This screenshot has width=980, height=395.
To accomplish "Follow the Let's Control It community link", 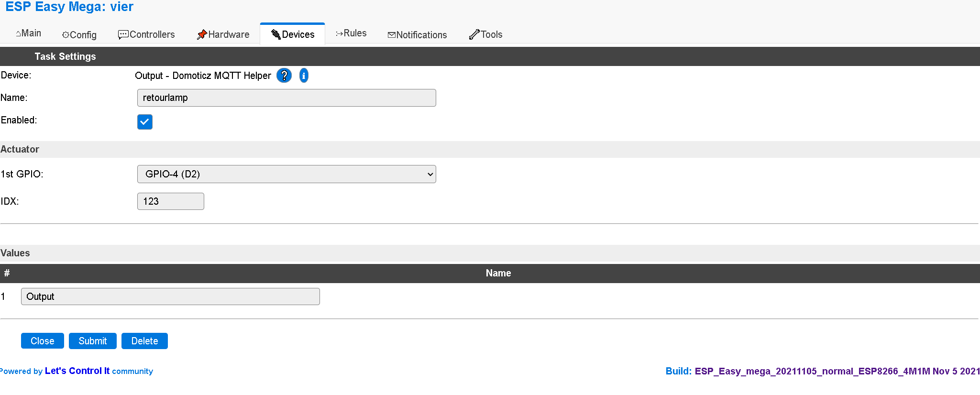I will point(77,371).
